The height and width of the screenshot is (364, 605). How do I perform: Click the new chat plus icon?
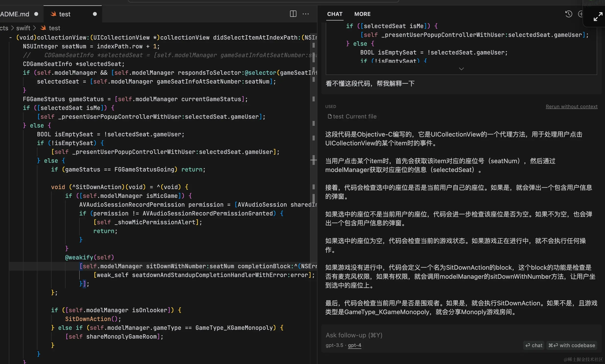coord(581,14)
